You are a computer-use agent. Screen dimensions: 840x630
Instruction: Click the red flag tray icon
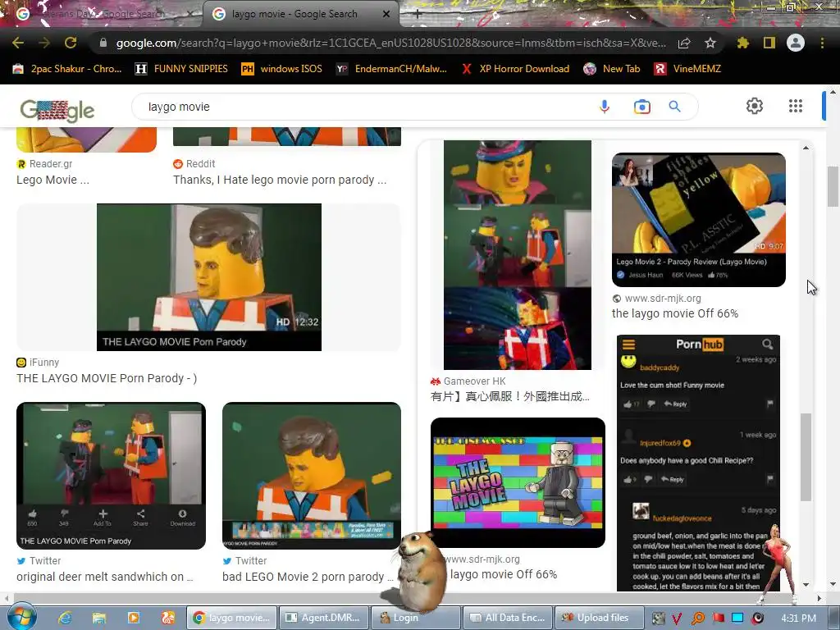tap(719, 619)
